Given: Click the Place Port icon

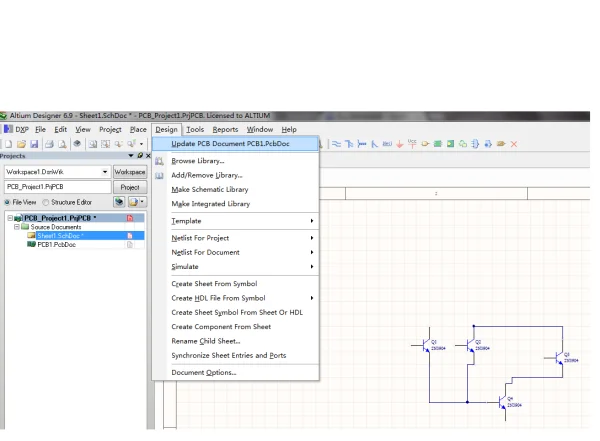Looking at the screenshot, I should (x=501, y=144).
